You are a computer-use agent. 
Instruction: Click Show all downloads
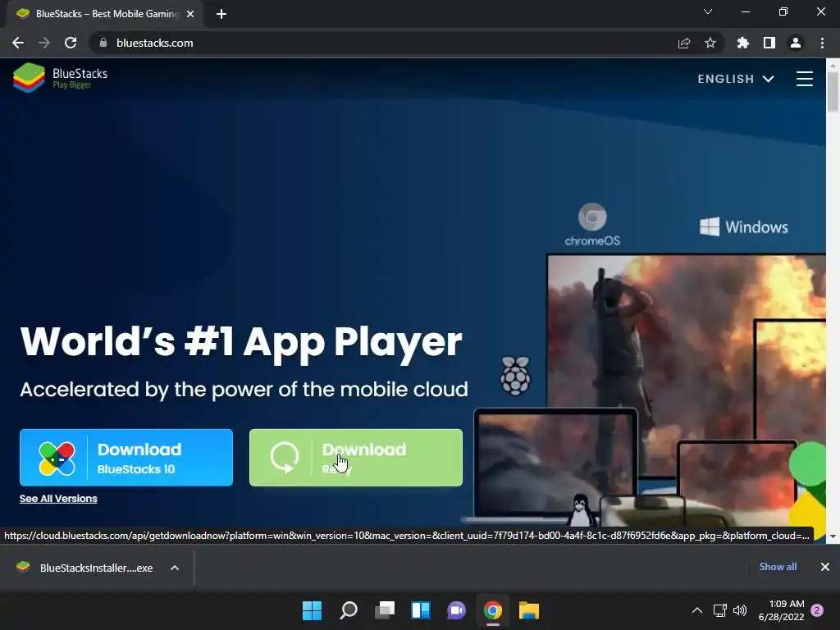point(778,567)
